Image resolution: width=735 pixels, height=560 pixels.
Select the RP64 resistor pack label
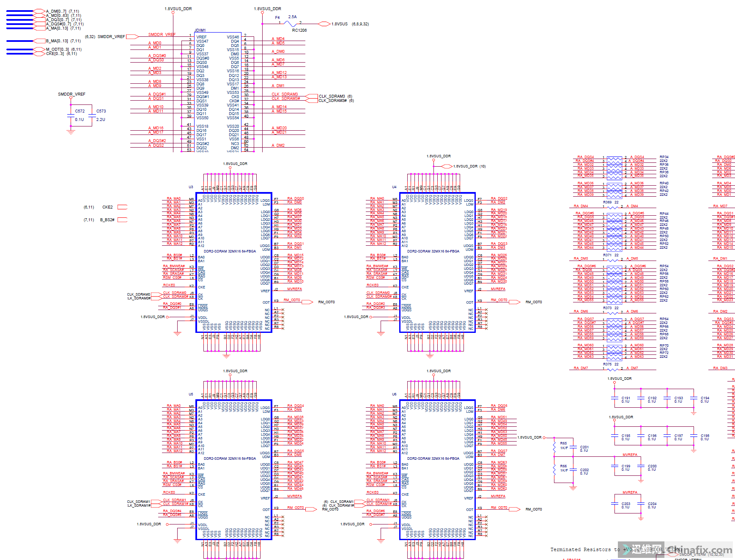(x=664, y=319)
